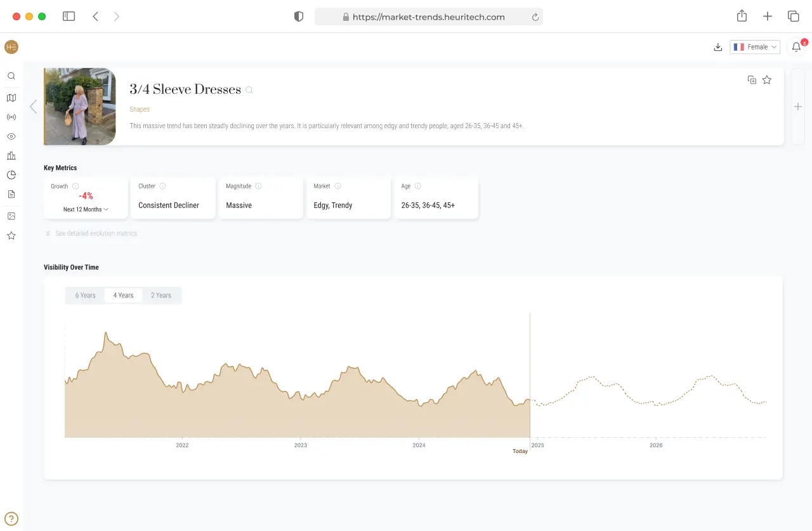
Task: Click the 3/4 Sleeve Dresses thumbnail image
Action: pyautogui.click(x=80, y=107)
